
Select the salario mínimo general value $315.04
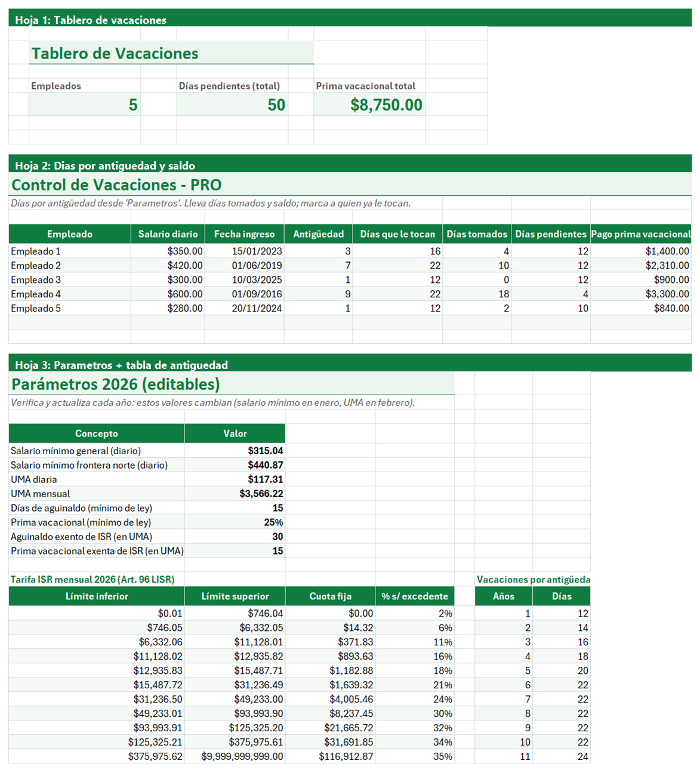point(235,451)
